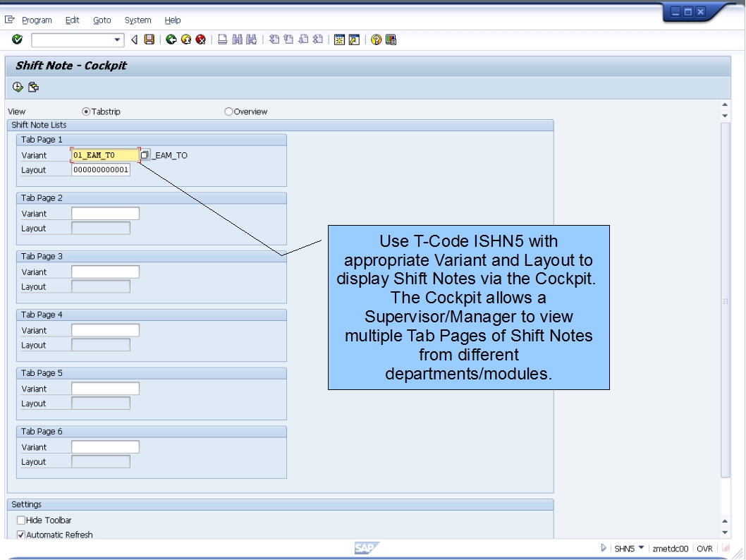Click Tab Page 1 Variant field 01_EAM_TO

tap(105, 155)
